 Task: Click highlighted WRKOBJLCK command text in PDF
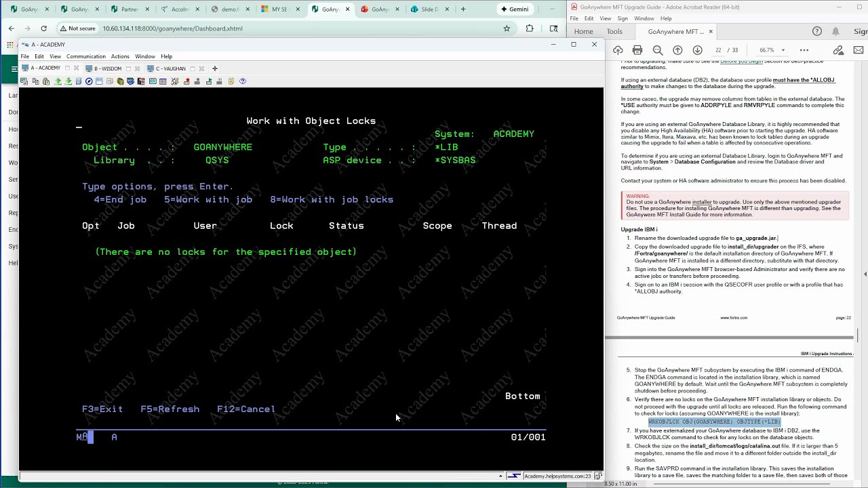(714, 422)
